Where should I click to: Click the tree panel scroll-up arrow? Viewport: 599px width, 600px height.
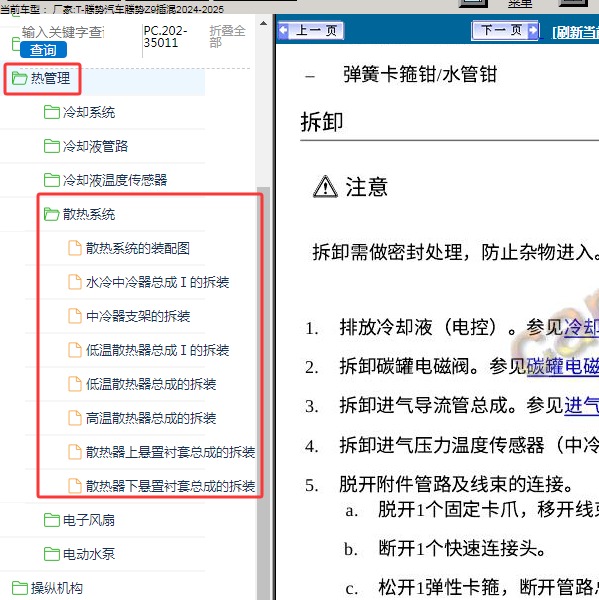(263, 24)
